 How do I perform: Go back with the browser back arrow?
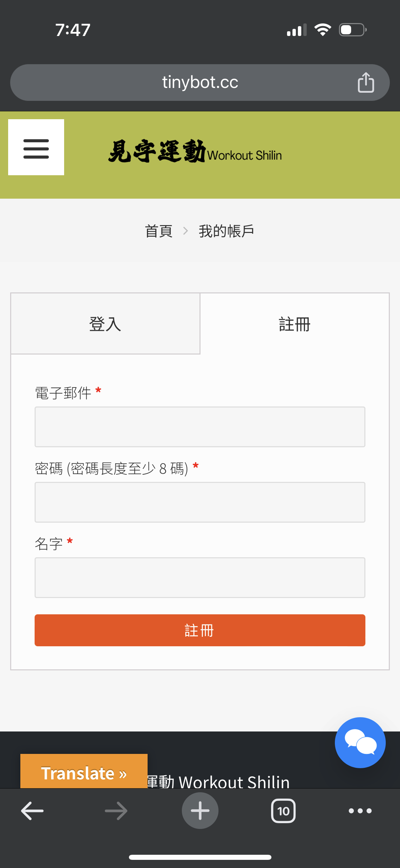(x=32, y=811)
